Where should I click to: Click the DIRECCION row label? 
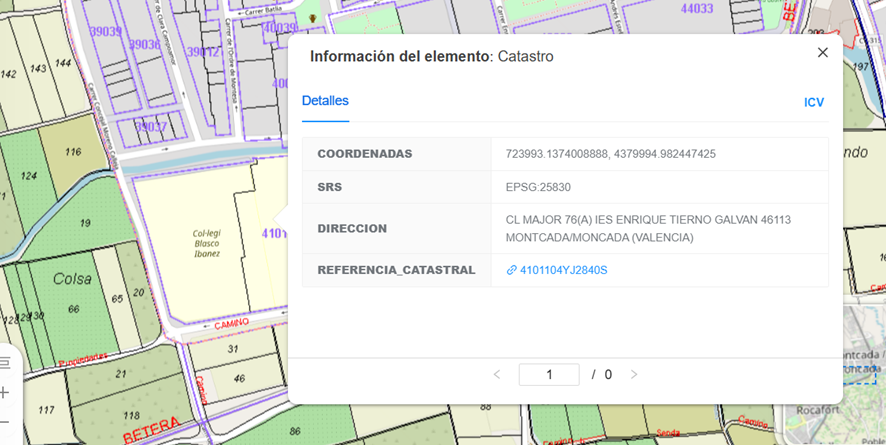click(x=352, y=229)
